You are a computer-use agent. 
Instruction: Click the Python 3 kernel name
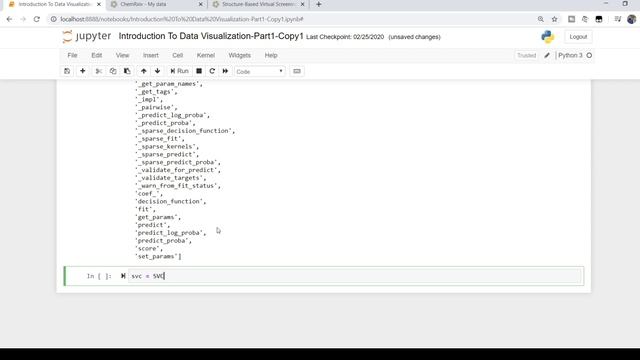point(570,55)
